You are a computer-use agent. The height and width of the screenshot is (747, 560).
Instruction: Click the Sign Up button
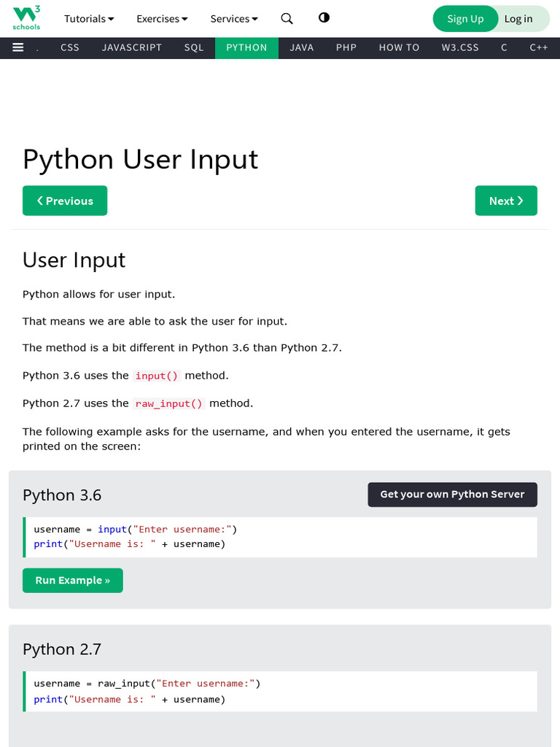(x=465, y=19)
